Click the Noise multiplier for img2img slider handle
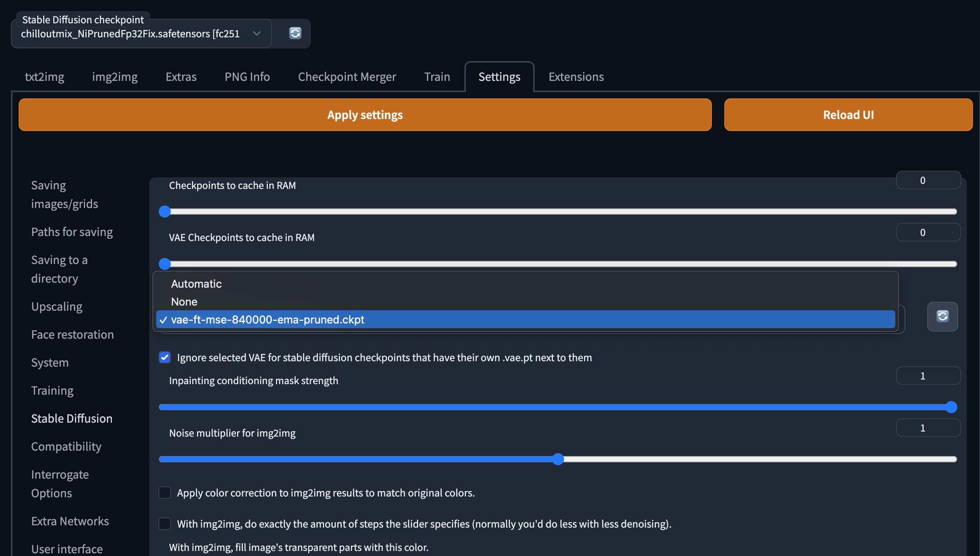 tap(558, 459)
